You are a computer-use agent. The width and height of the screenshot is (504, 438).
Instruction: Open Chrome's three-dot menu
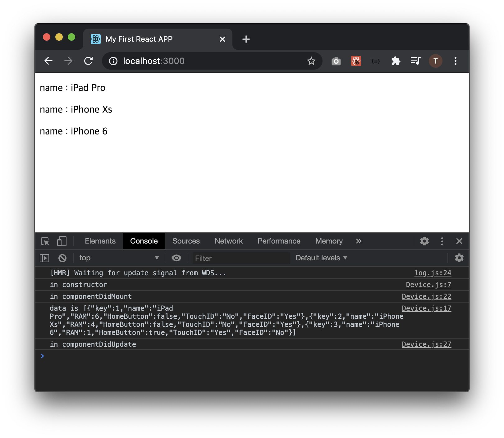(456, 61)
